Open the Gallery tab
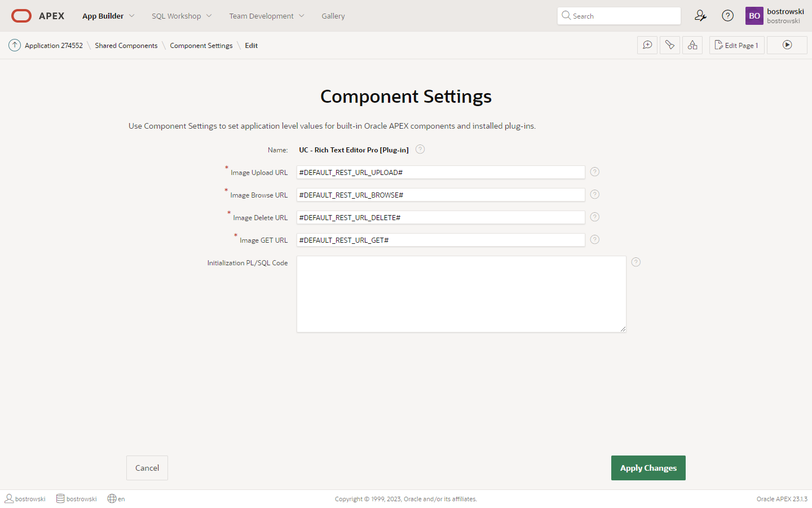Image resolution: width=812 pixels, height=508 pixels. tap(333, 16)
